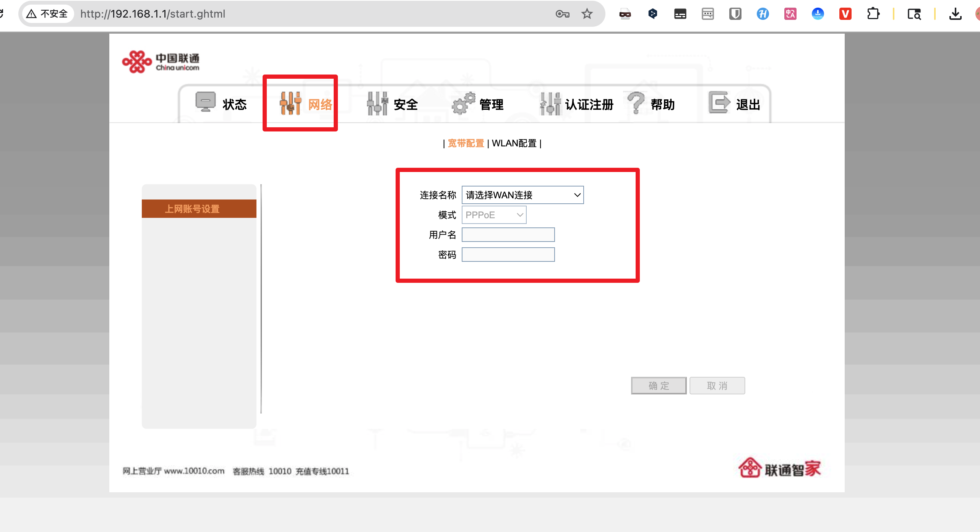Select the 宽带配置 sub-tab

(466, 143)
